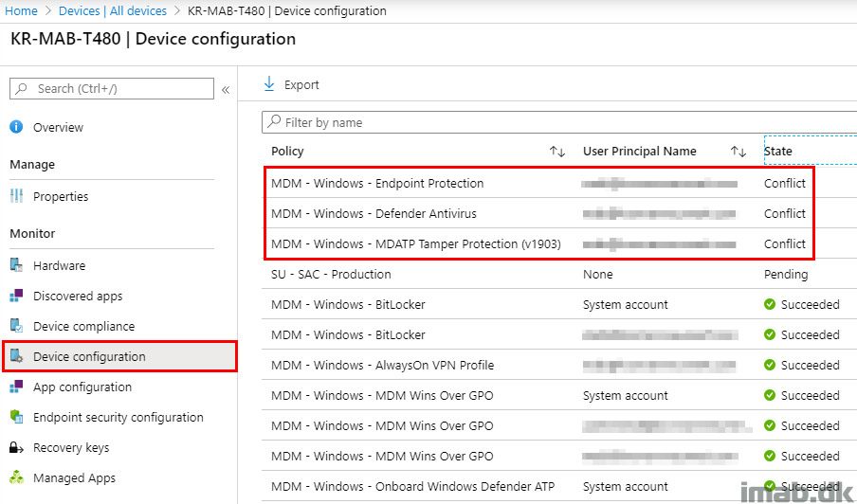Open SU - SAC - Production policy
Image resolution: width=857 pixels, height=504 pixels.
tap(331, 274)
